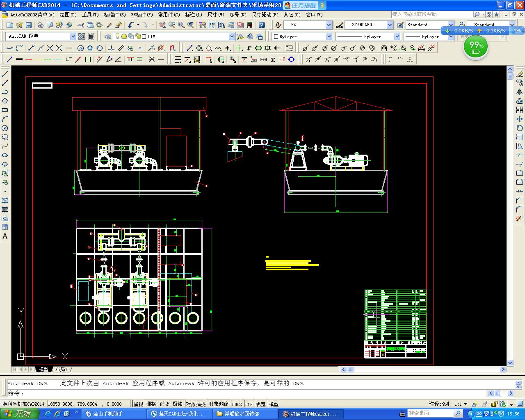Image resolution: width=525 pixels, height=420 pixels.
Task: Click the Erase tool in right toolbar
Action: pyautogui.click(x=520, y=74)
